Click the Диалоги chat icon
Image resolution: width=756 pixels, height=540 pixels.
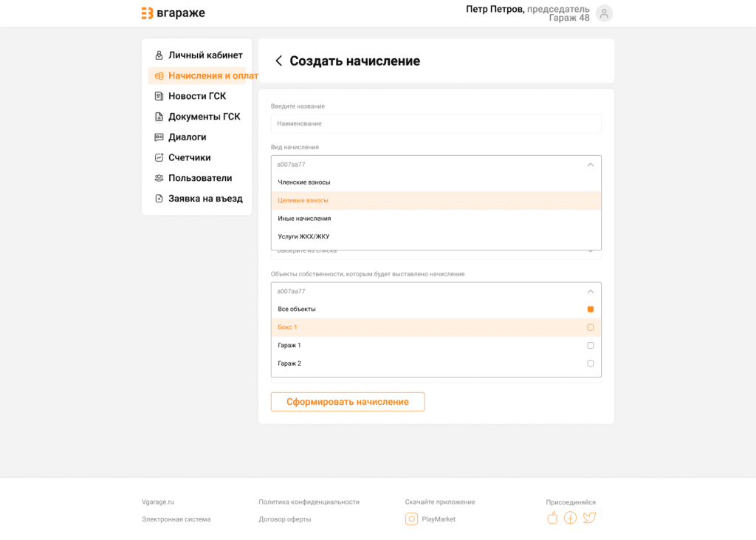(159, 137)
